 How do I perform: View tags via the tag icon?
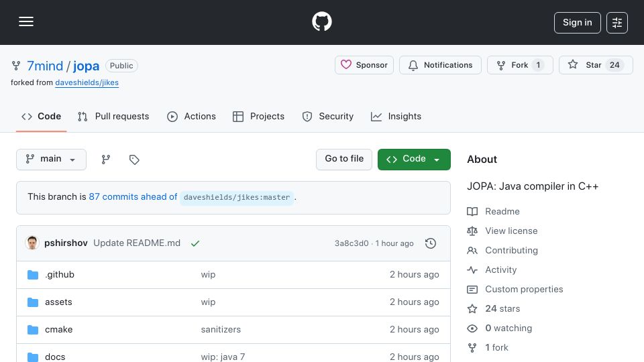click(134, 160)
